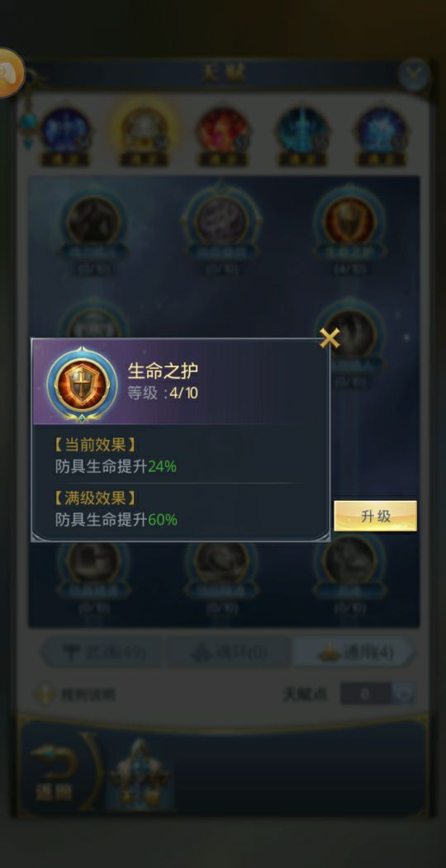This screenshot has width=446, height=868.
Task: Open the 规则说明 rules explanation
Action: coord(75,694)
